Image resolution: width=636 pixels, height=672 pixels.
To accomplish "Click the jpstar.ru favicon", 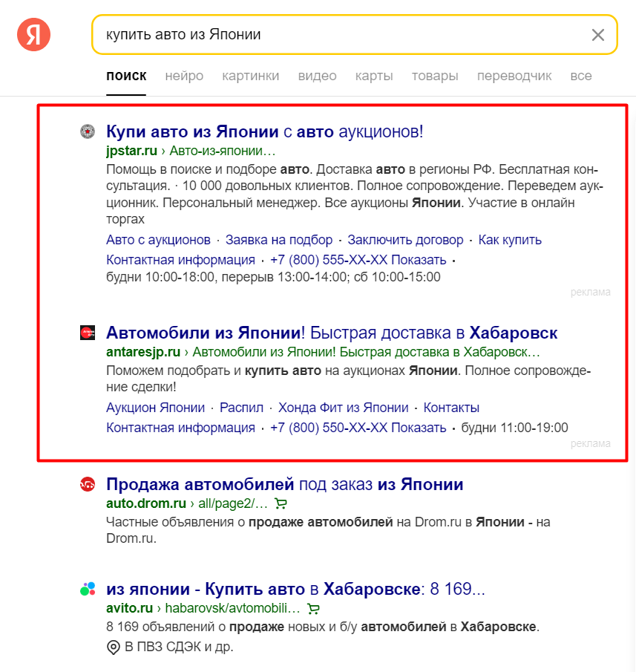I will [88, 131].
